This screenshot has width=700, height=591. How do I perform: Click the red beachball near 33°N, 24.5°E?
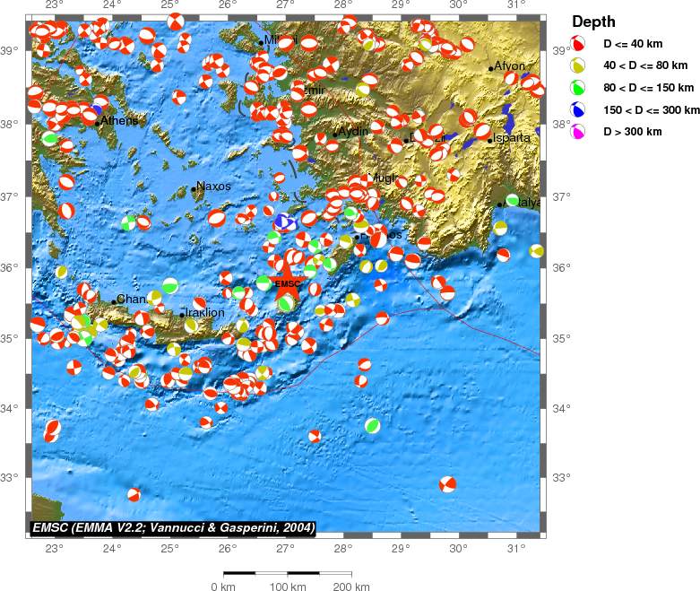tap(134, 494)
